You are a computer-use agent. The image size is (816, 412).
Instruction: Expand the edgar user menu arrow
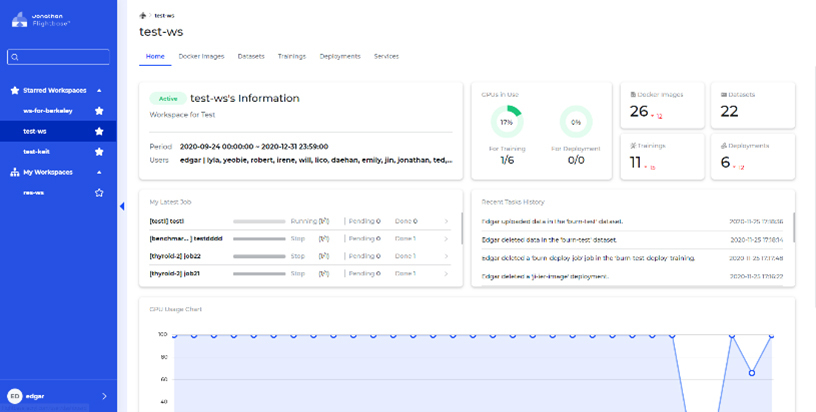coord(104,396)
